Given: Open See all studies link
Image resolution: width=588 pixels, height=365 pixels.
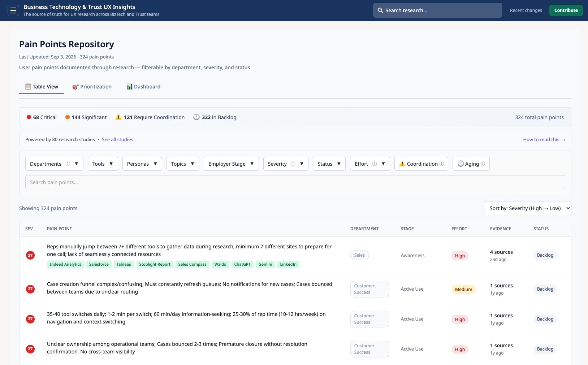Looking at the screenshot, I should pos(117,140).
